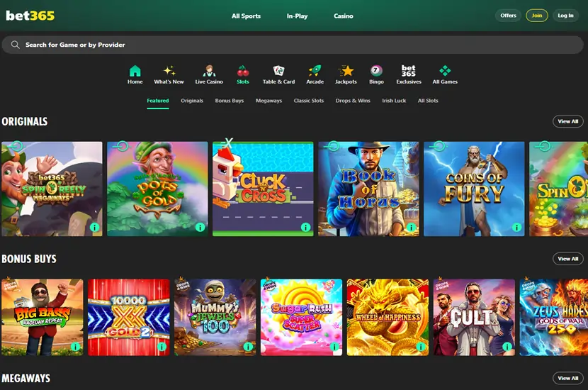Open the Irish Luck tab
The width and height of the screenshot is (588, 390).
click(394, 101)
